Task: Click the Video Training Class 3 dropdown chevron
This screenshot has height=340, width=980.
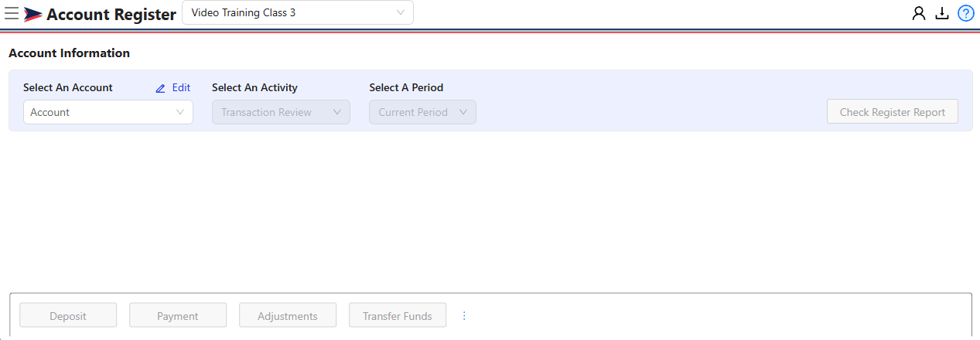Action: [x=400, y=12]
